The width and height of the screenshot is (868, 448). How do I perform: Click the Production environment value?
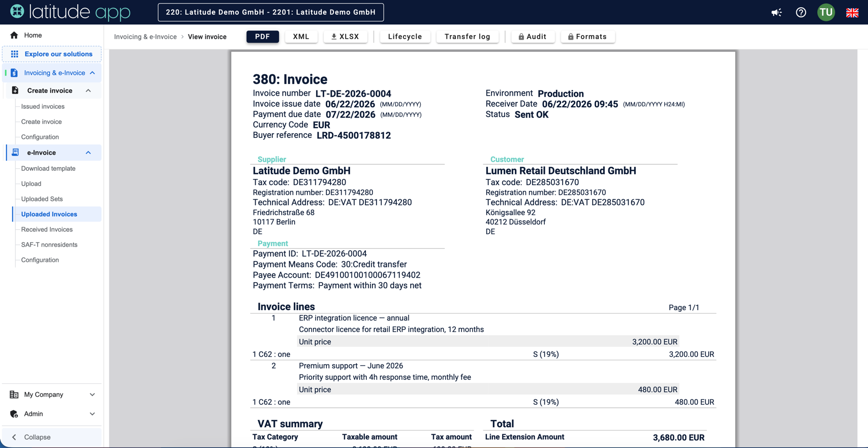click(561, 94)
